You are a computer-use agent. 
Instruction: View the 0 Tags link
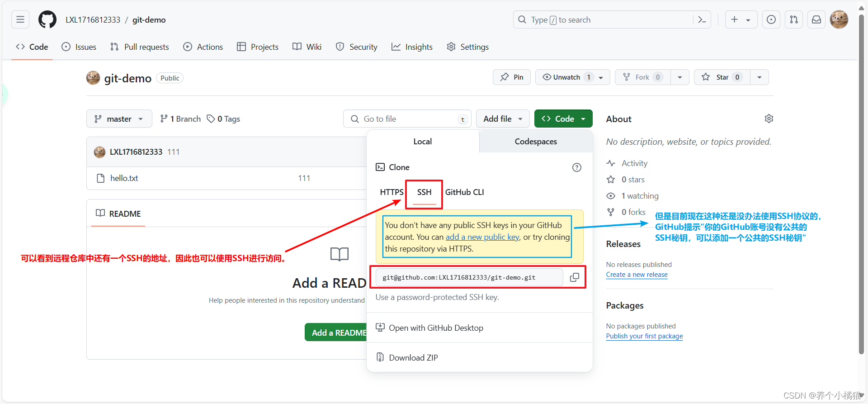point(223,119)
